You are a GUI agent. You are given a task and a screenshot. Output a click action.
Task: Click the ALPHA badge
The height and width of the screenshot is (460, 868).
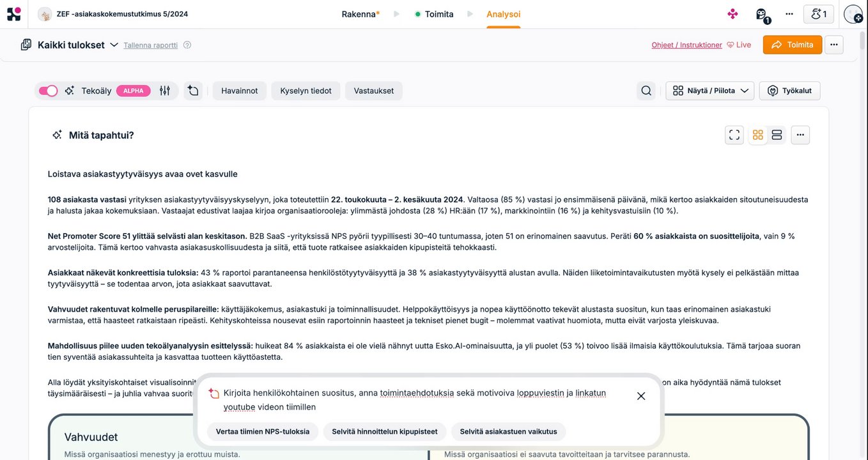pos(134,91)
